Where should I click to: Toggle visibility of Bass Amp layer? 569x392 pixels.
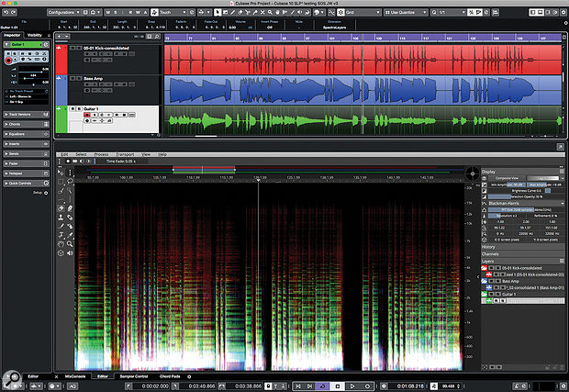(x=491, y=281)
